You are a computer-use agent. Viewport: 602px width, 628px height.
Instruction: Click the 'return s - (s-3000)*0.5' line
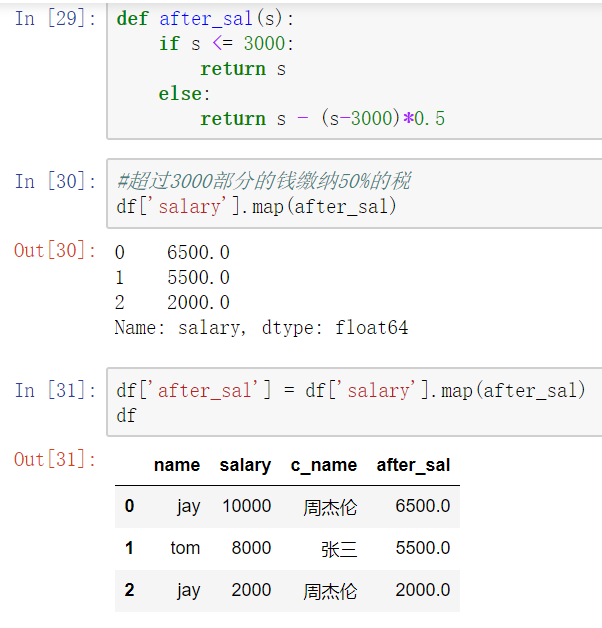coord(322,119)
